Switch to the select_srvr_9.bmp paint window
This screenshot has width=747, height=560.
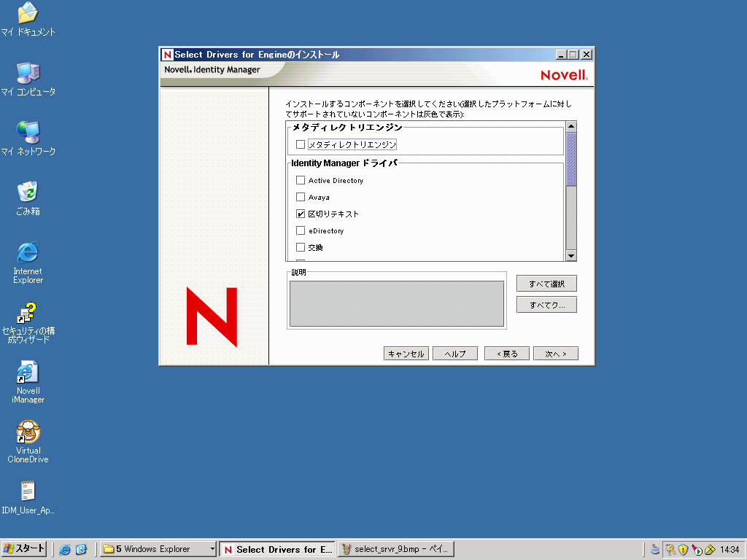coord(394,548)
